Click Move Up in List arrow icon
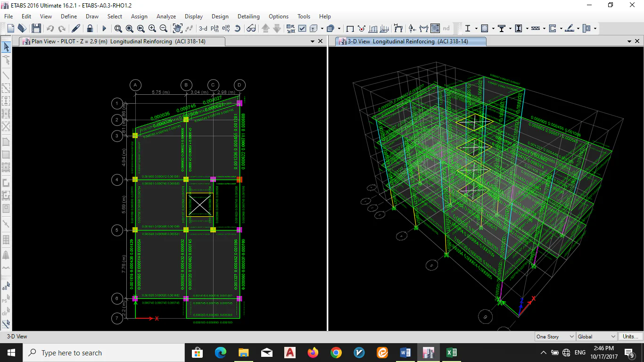This screenshot has height=362, width=644. pos(265,29)
